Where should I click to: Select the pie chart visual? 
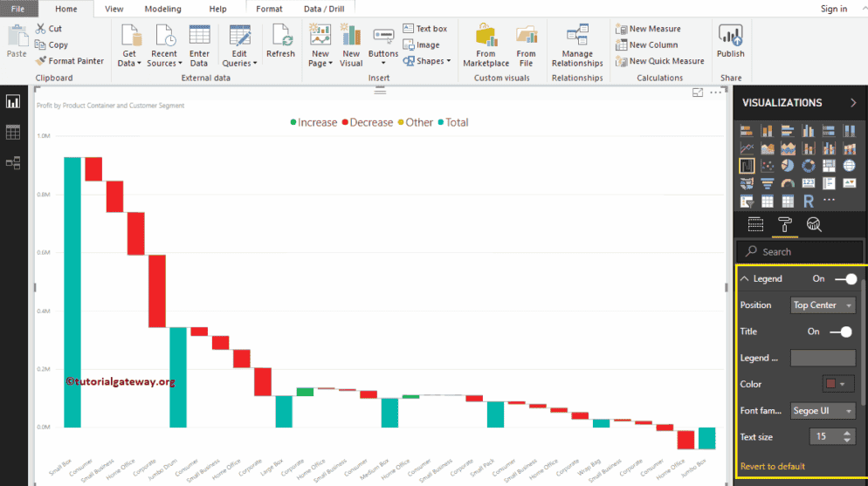(x=787, y=165)
